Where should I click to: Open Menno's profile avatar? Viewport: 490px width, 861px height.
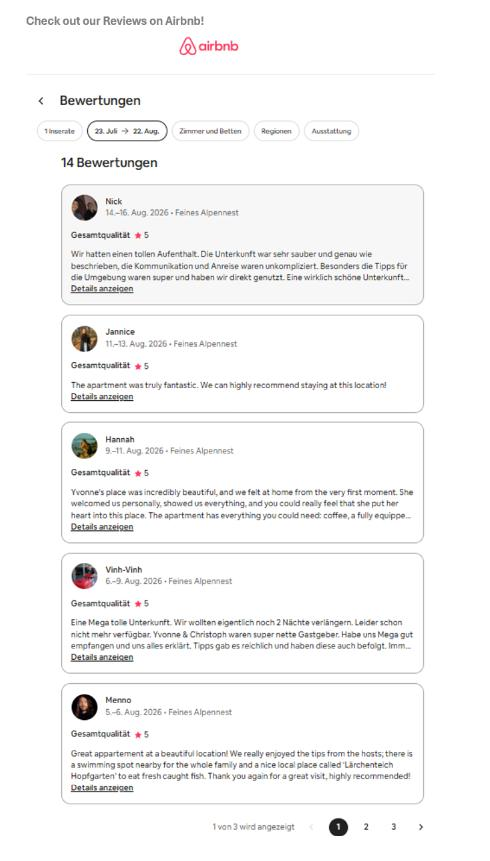click(x=84, y=707)
